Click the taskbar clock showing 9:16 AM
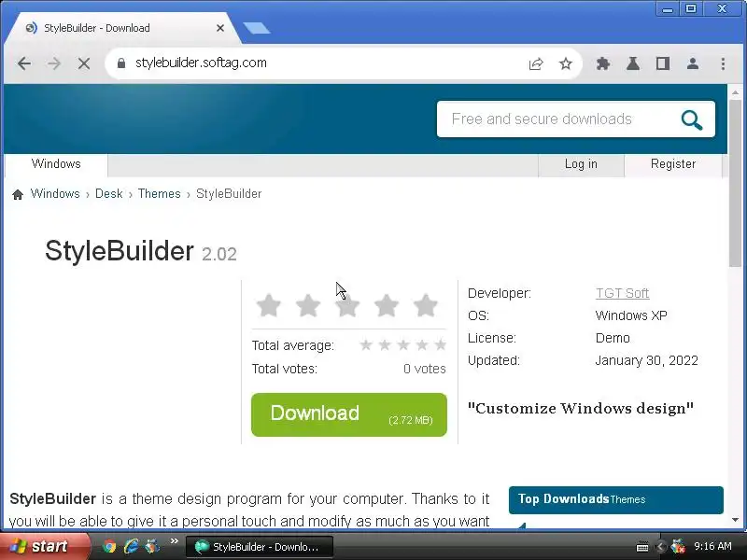 (x=712, y=546)
